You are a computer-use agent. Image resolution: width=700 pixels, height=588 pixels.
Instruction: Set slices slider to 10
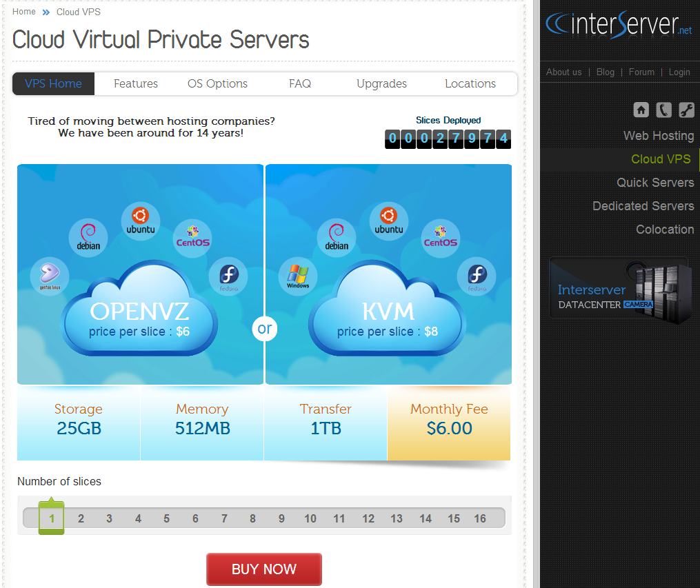(x=310, y=518)
